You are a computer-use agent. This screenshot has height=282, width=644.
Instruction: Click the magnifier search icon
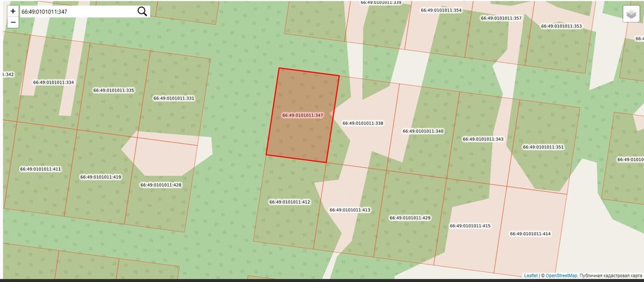click(x=142, y=11)
